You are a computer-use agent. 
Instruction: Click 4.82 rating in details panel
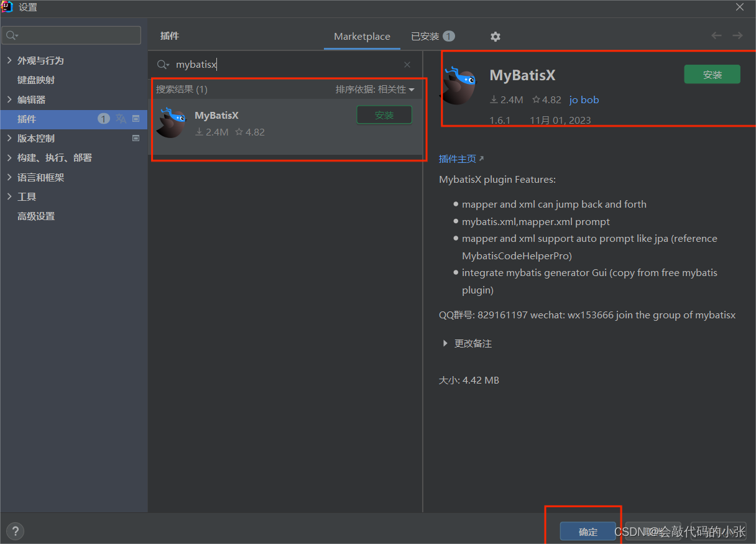(546, 99)
